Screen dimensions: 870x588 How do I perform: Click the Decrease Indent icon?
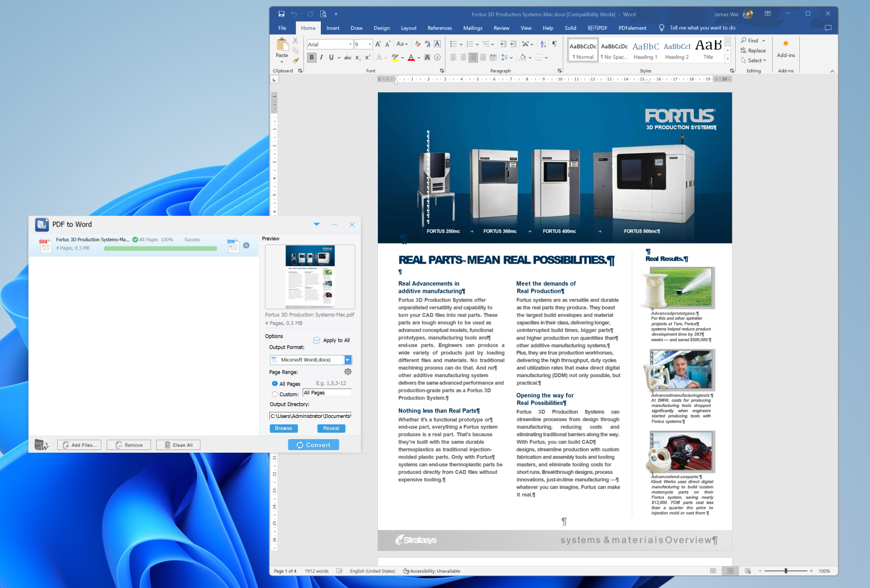[504, 44]
